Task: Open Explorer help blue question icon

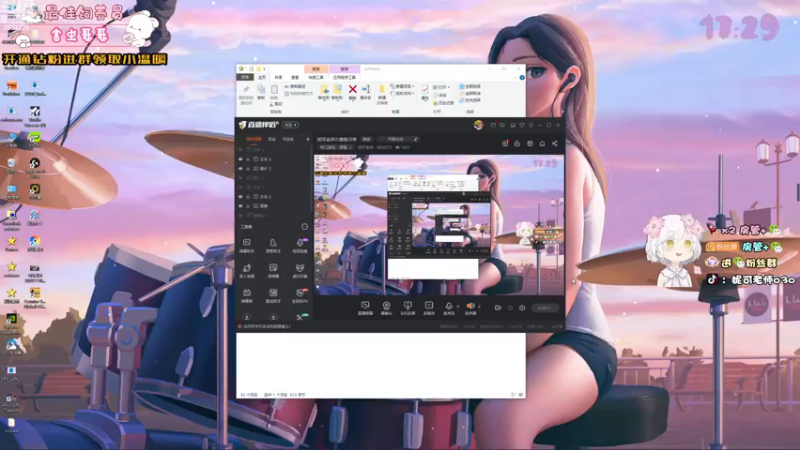Action: (521, 78)
